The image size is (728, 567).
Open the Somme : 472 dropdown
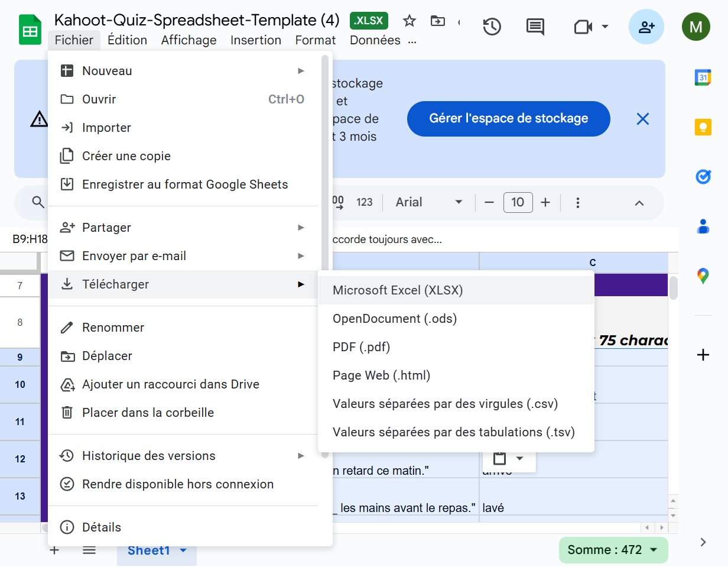tap(613, 550)
